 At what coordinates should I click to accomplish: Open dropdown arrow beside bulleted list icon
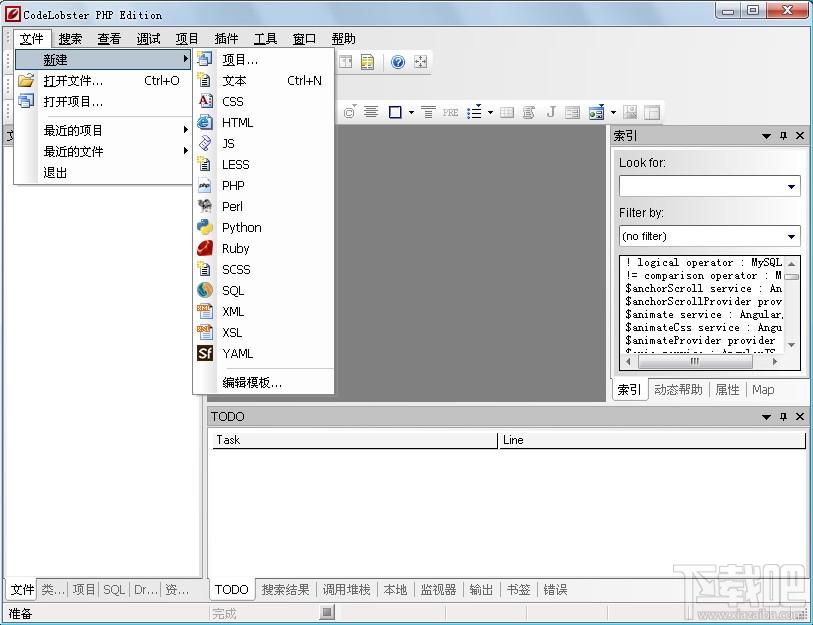pyautogui.click(x=490, y=112)
